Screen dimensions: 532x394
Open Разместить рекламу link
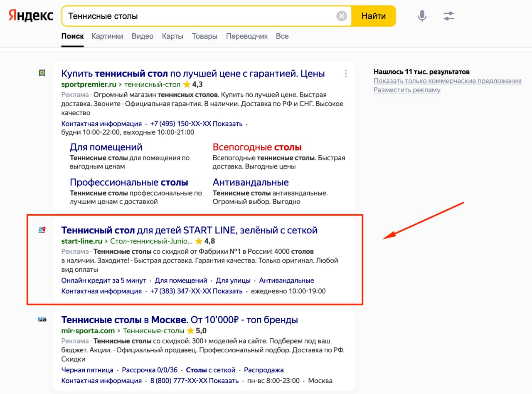407,90
